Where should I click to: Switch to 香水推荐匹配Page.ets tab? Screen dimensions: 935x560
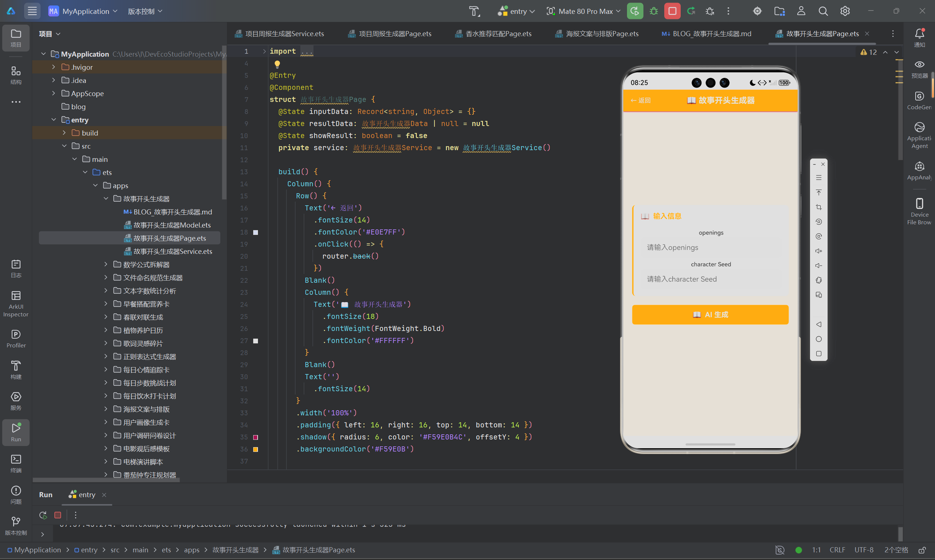click(x=494, y=34)
